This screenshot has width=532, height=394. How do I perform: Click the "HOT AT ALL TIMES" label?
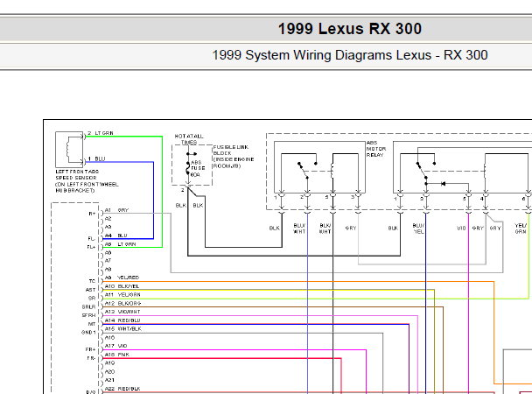coord(189,139)
